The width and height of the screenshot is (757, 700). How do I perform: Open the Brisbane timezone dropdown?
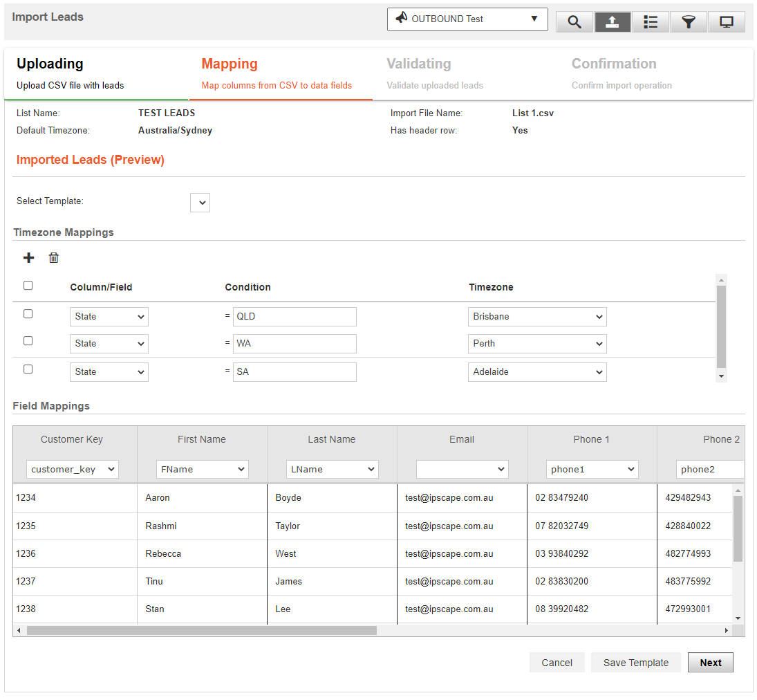pos(537,317)
